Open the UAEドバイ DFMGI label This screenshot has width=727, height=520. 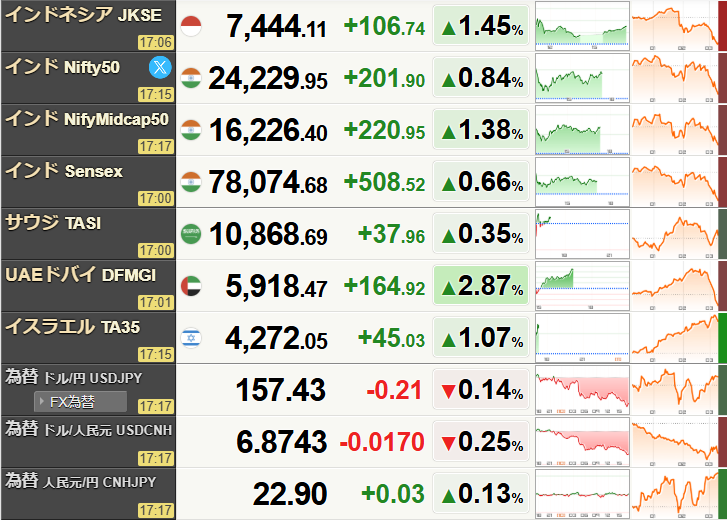coord(81,275)
